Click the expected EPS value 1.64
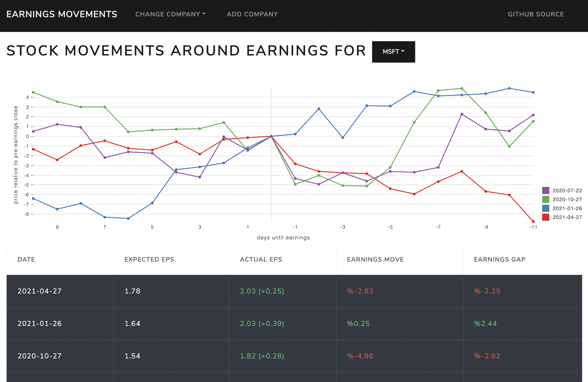Screen dimensions: 588x382 [x=133, y=323]
